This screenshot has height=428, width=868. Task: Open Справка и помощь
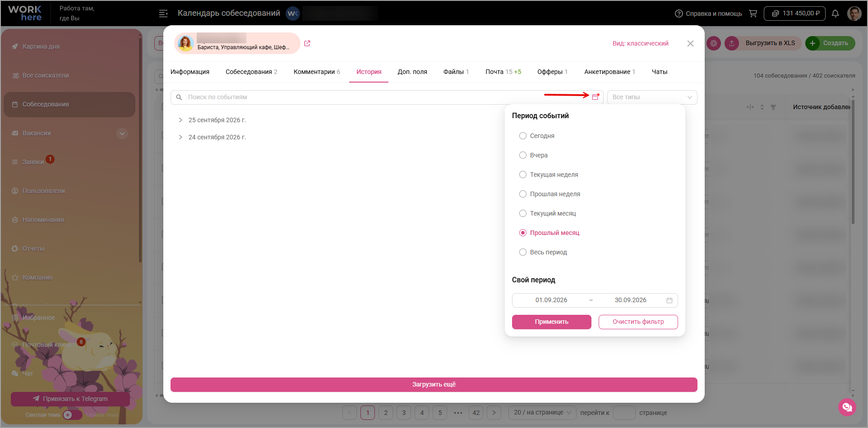tap(708, 14)
